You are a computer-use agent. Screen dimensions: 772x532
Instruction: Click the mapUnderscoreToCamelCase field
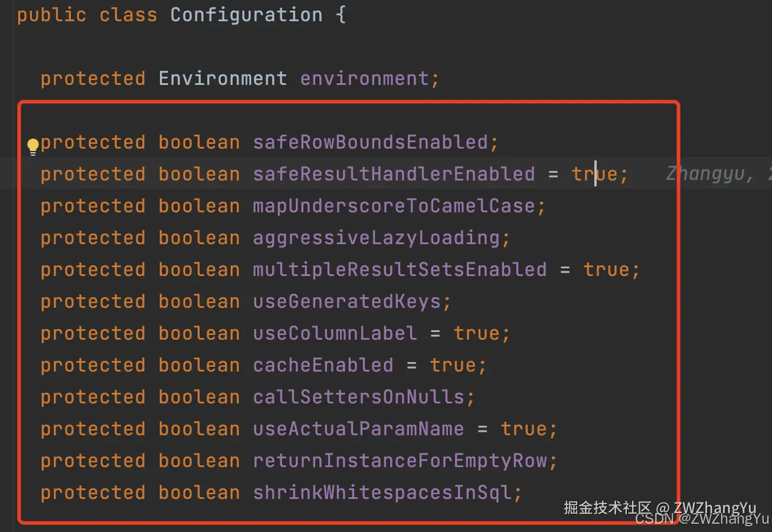(x=394, y=206)
